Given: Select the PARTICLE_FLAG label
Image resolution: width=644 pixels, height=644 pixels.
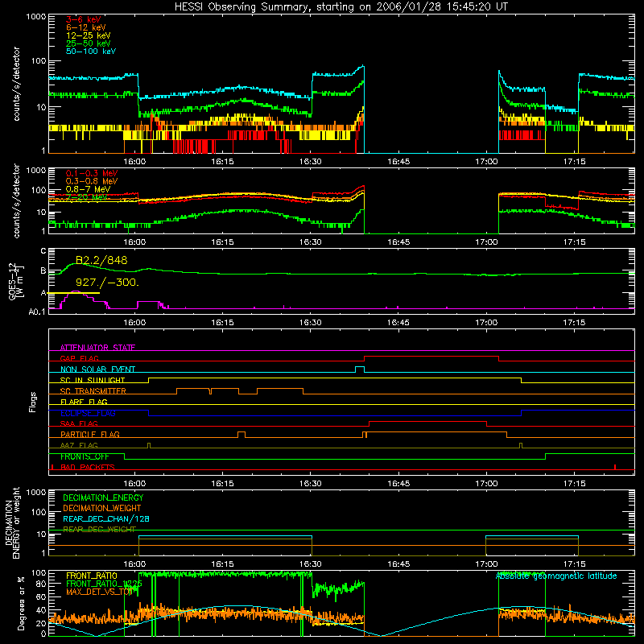Looking at the screenshot, I should tap(90, 435).
